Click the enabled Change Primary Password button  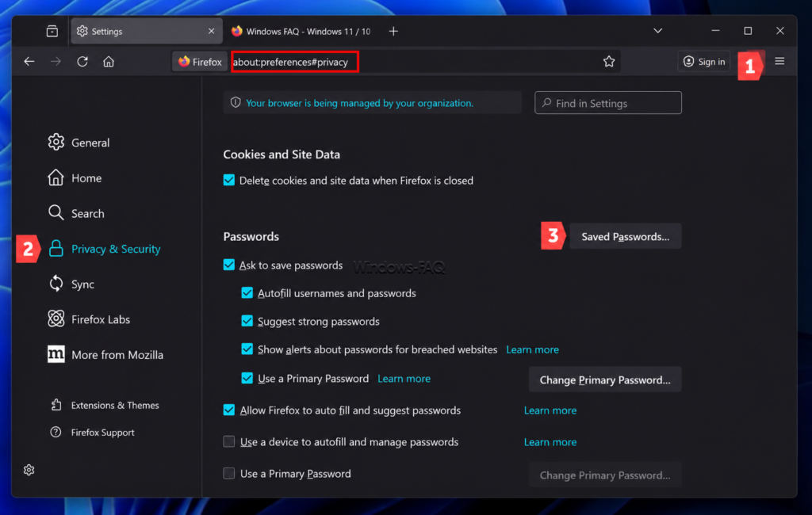pyautogui.click(x=605, y=380)
